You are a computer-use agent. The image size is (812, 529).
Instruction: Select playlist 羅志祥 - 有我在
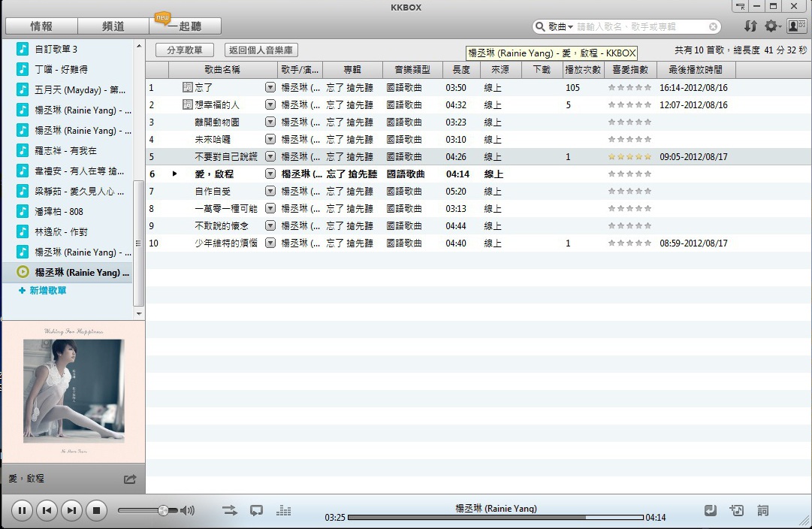tap(68, 150)
